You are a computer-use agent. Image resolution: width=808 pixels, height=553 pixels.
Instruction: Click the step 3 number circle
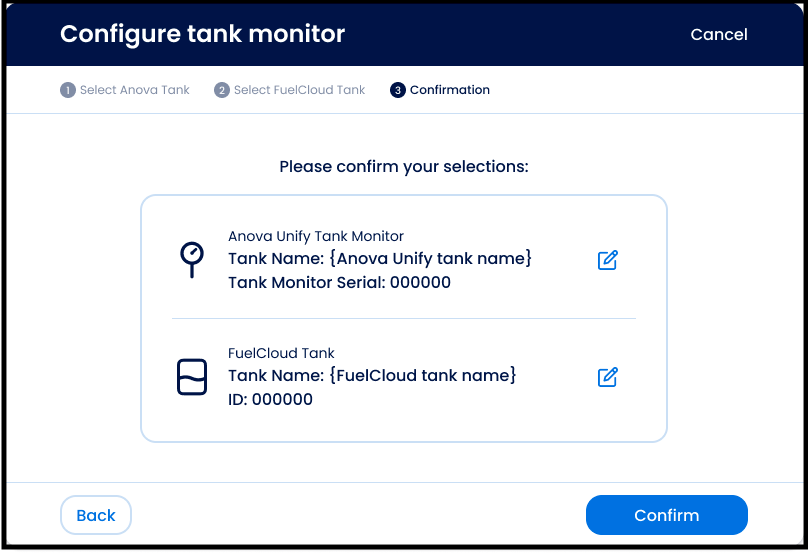pyautogui.click(x=398, y=90)
